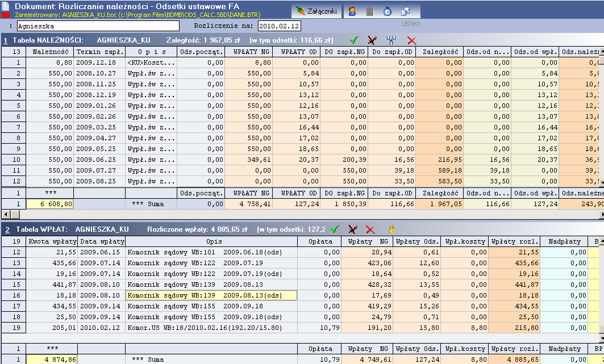Click the payment date 2009.06.15
Image resolution: width=604 pixels, height=364 pixels.
click(102, 252)
